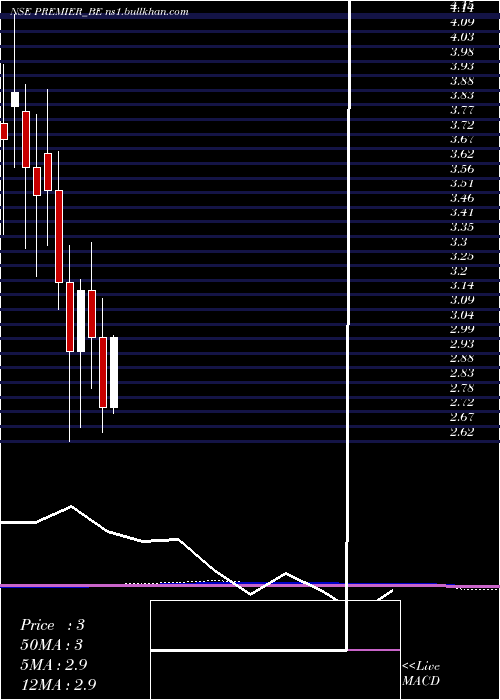Click the 3.56 price axis label
Screen dimensions: 500x700
(x=462, y=169)
